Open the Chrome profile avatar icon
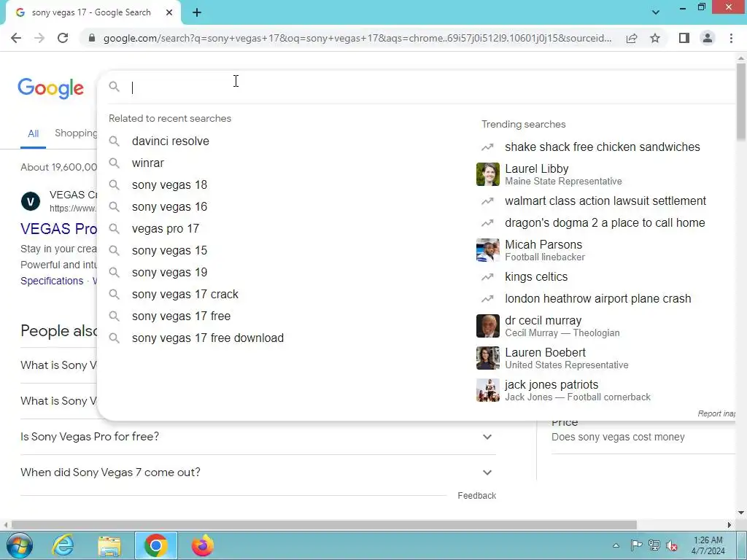Viewport: 747px width, 560px height. (x=708, y=38)
